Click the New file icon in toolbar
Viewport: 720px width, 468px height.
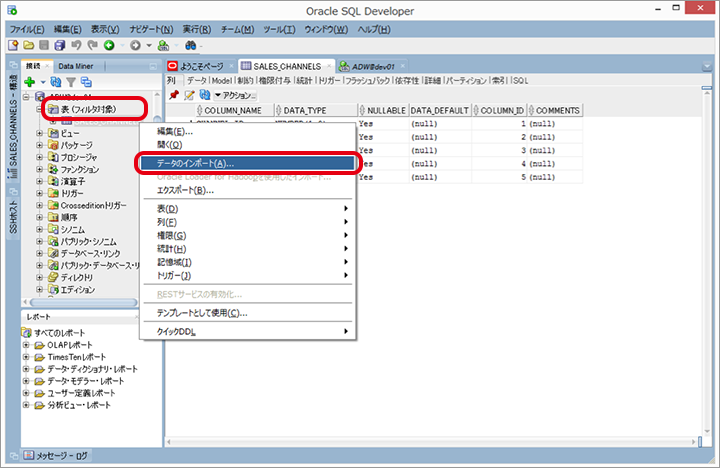pyautogui.click(x=13, y=45)
